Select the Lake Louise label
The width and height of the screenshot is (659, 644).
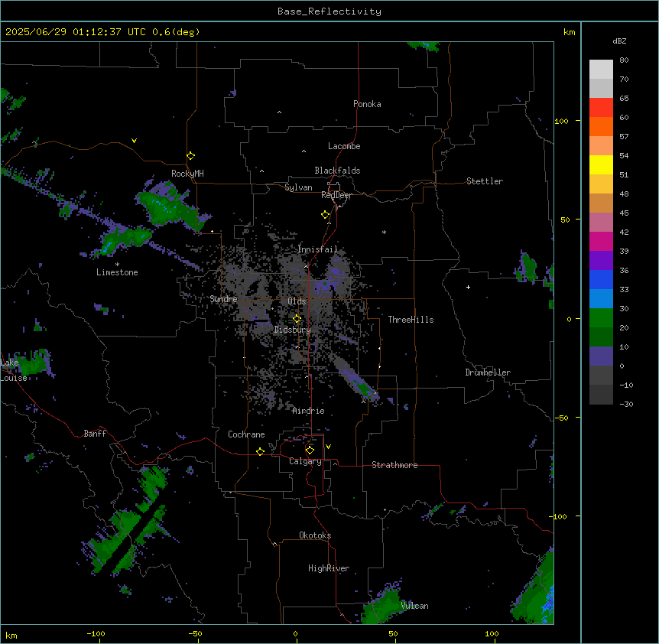point(14,370)
